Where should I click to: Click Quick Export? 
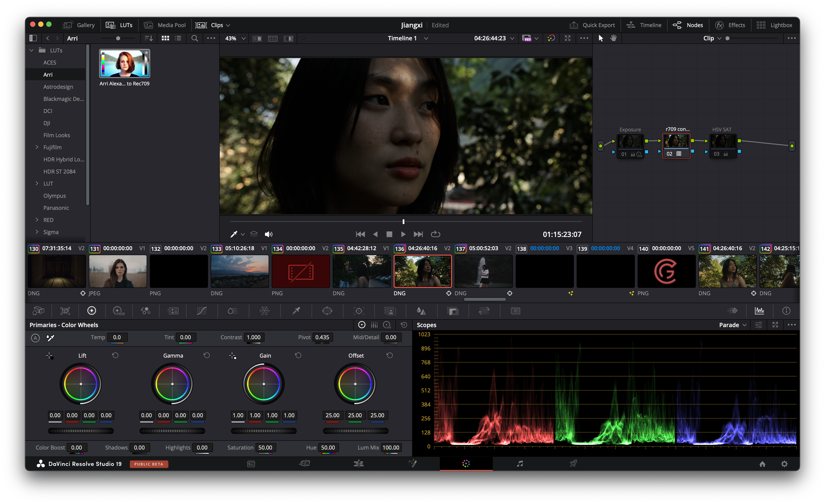(x=592, y=25)
